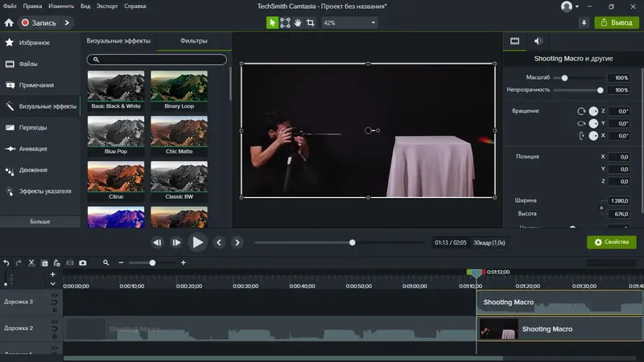The height and width of the screenshot is (362, 644).
Task: Click the download arrow icon beside Вывод
Action: pos(584,23)
